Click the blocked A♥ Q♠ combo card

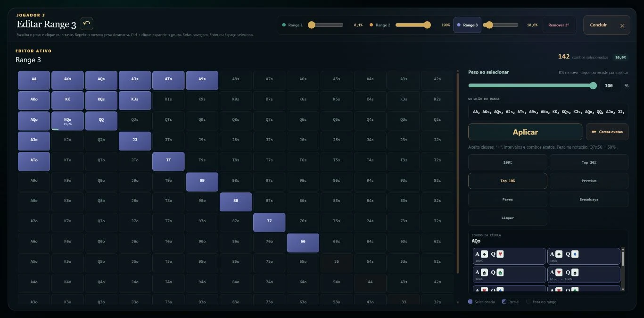[x=584, y=275]
